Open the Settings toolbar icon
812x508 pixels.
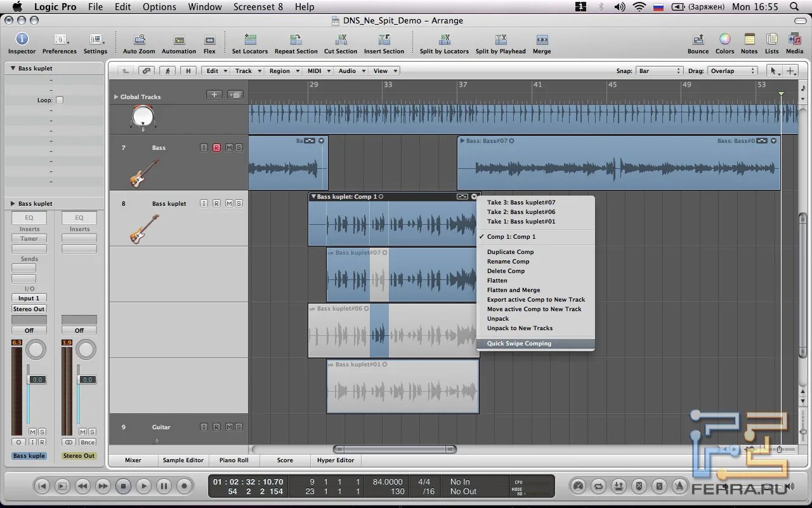[95, 40]
